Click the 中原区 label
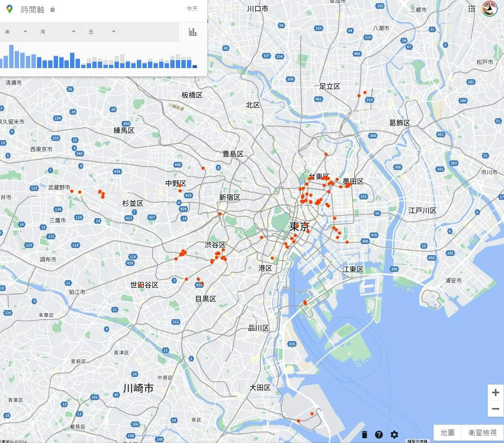This screenshot has width=504, height=443. click(x=165, y=378)
